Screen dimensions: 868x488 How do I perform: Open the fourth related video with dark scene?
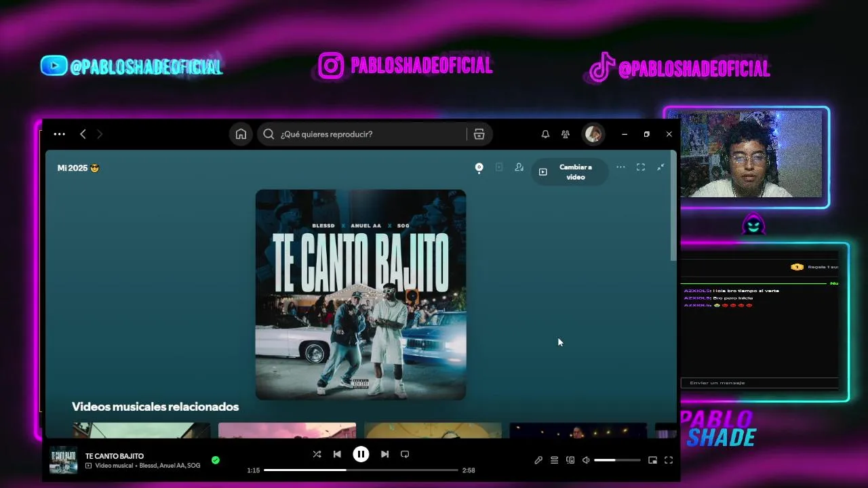(x=578, y=430)
